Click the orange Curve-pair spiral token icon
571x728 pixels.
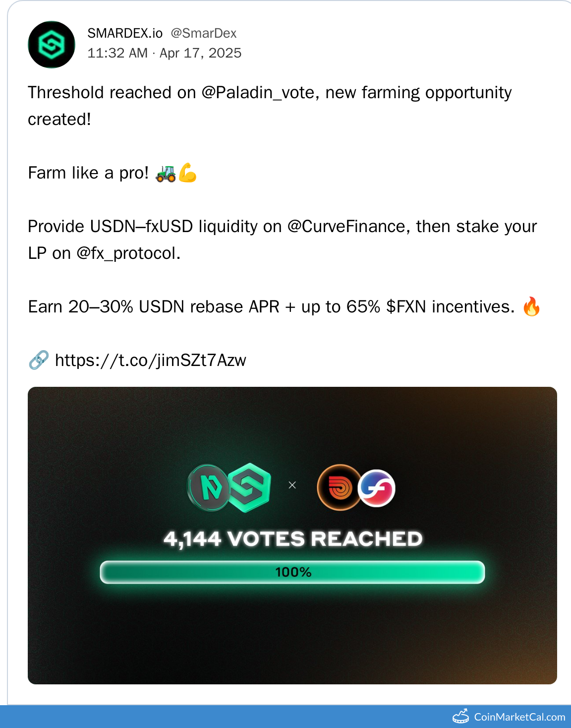(x=339, y=487)
